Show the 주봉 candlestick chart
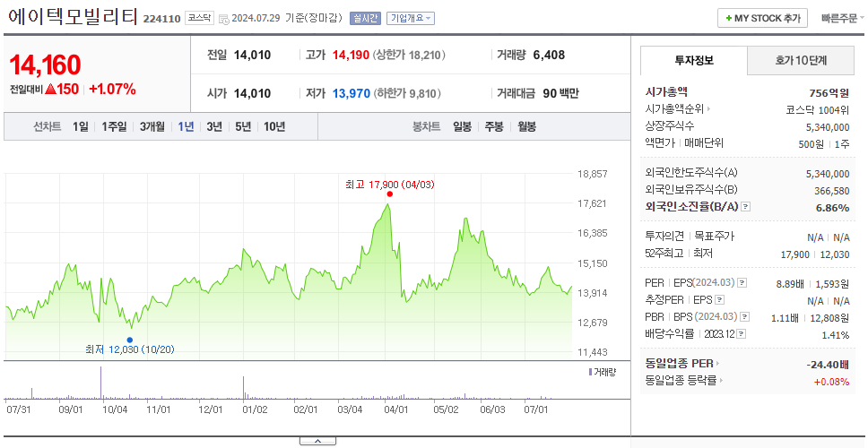868x448 pixels. coord(494,126)
